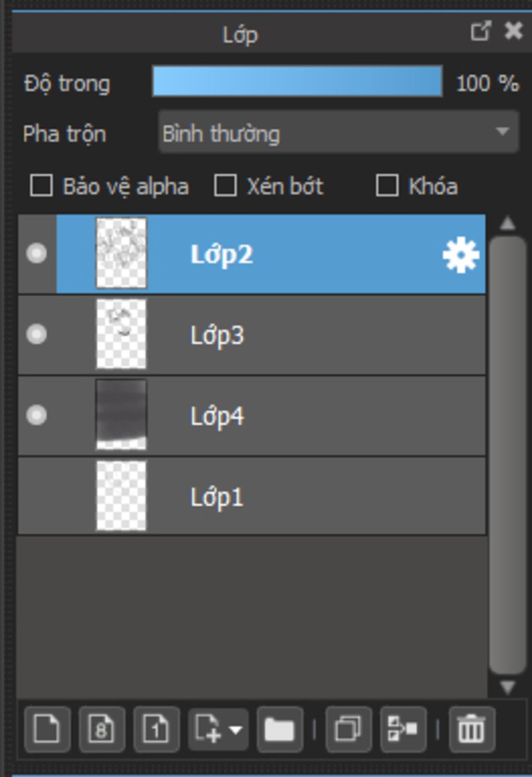Merge layer with the one below
Viewport: 532px width, 777px height.
(x=403, y=729)
